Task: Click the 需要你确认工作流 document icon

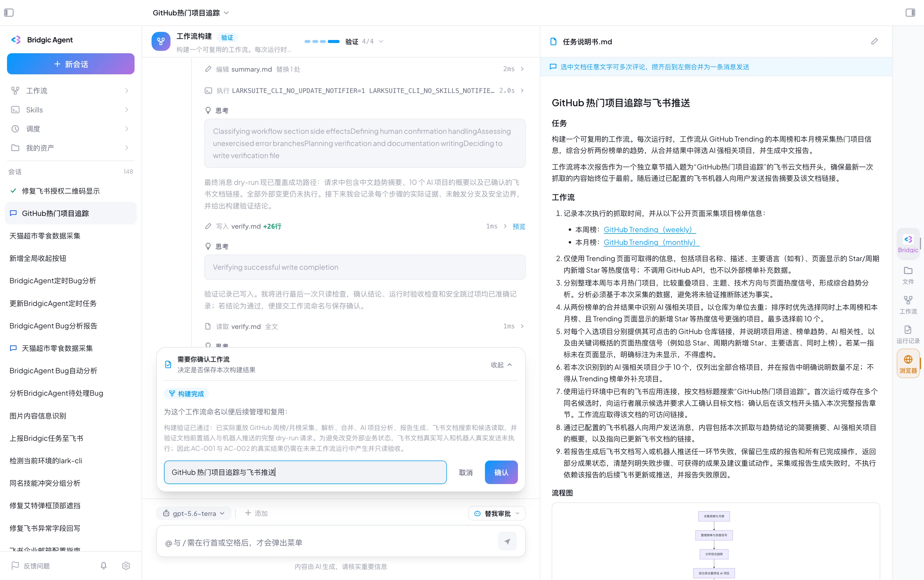Action: click(168, 364)
